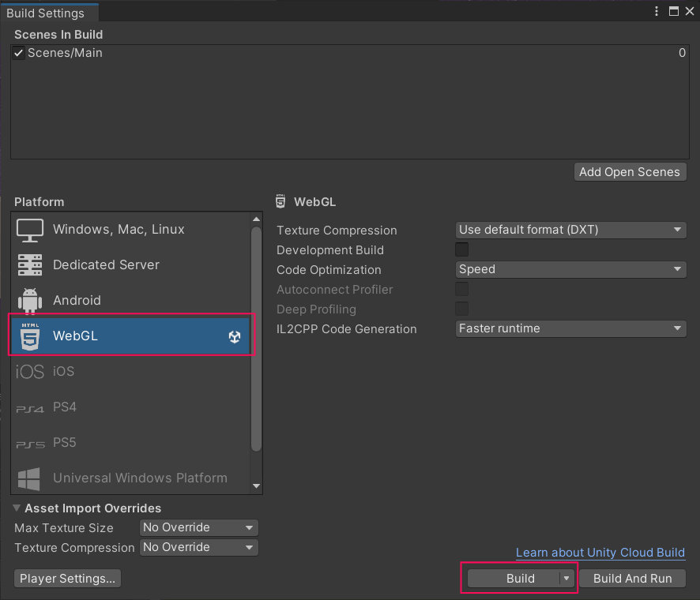The image size is (700, 600).
Task: Click the HTML5 WebGL platform icon
Action: [30, 336]
